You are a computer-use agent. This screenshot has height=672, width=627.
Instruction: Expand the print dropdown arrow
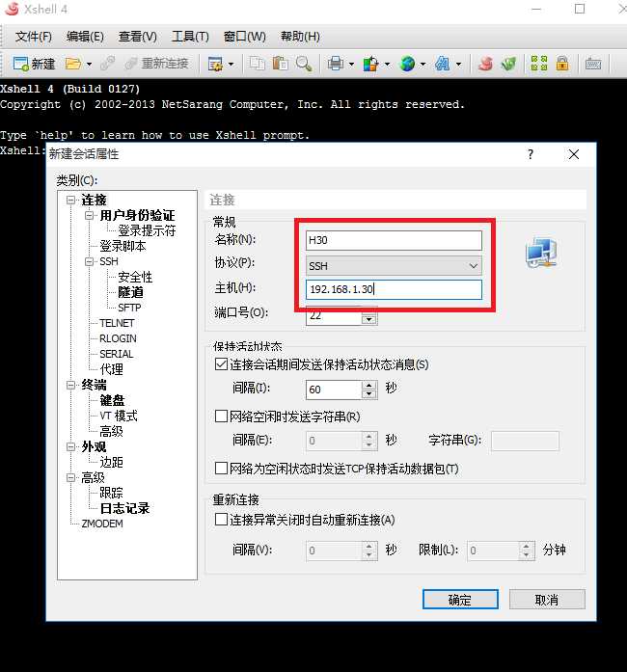352,65
